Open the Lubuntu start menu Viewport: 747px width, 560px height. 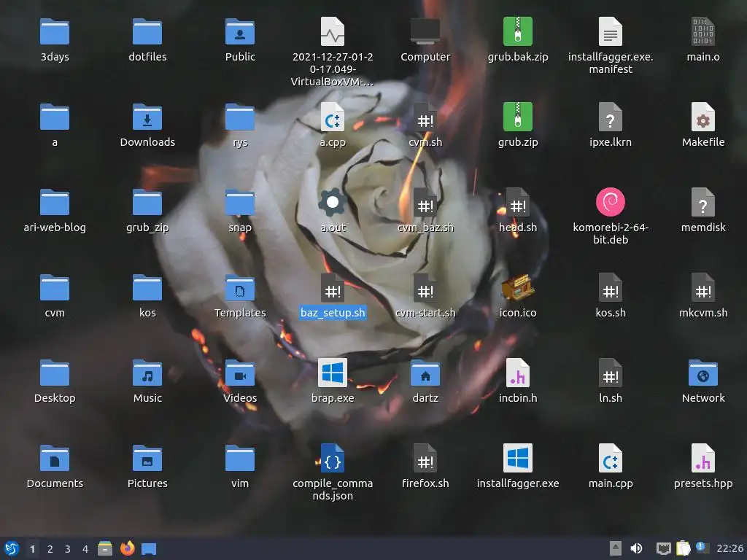(x=12, y=548)
